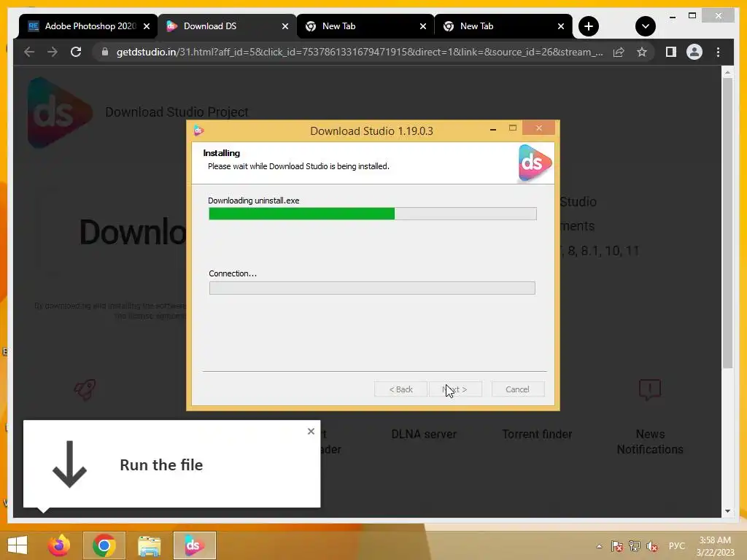
Task: Switch to the first New Tab
Action: coord(365,26)
